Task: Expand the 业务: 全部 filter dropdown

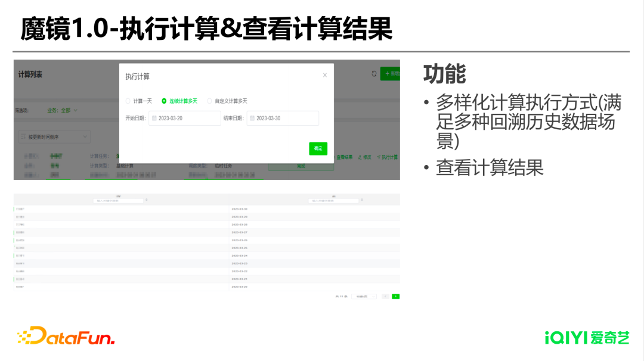Action: pyautogui.click(x=63, y=110)
